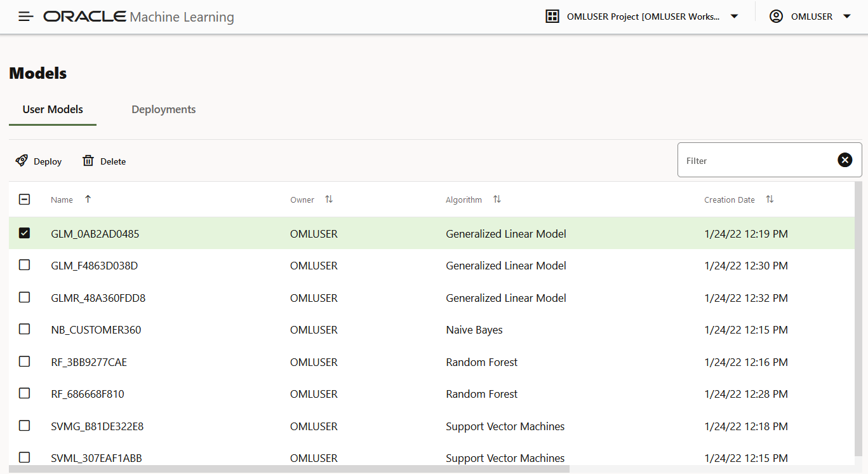Click Generalized Linear Model cell for GLMR_48A360FDD8

point(506,298)
